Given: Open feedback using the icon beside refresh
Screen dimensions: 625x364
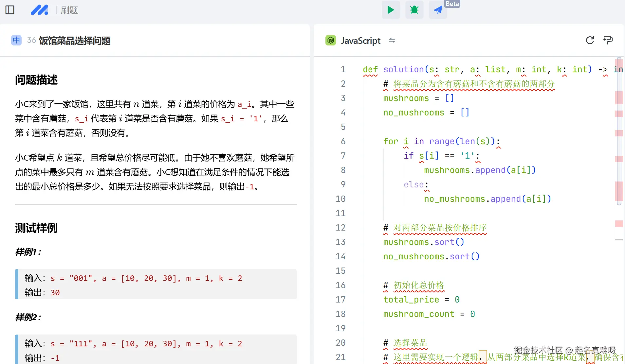Looking at the screenshot, I should (x=608, y=40).
